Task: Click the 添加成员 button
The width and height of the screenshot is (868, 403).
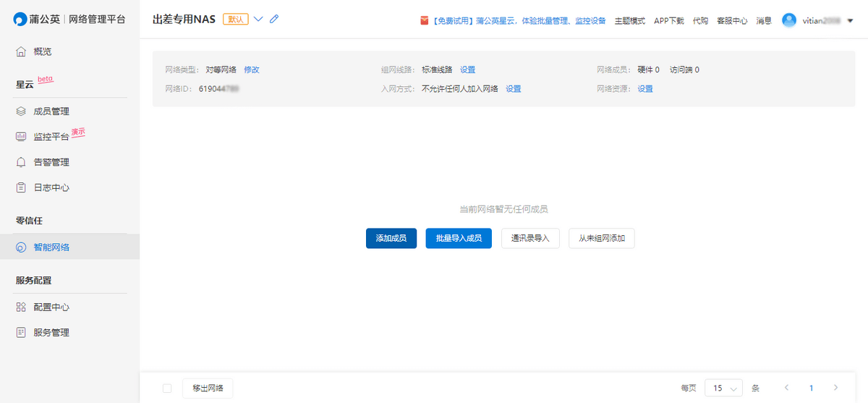Action: pyautogui.click(x=391, y=238)
